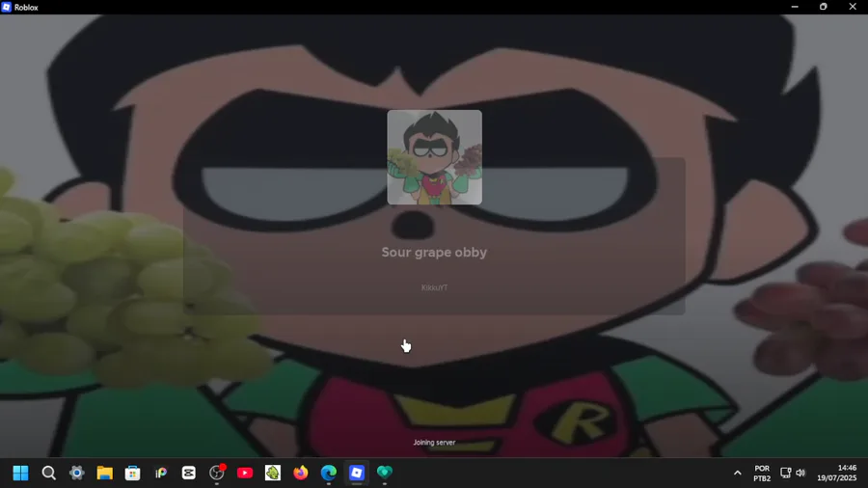Open OBS Studio with the red badge
The image size is (868, 488).
(x=217, y=473)
